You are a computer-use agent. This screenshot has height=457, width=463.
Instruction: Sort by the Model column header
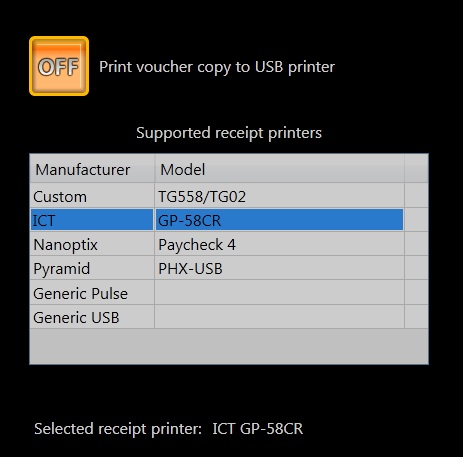tap(279, 169)
